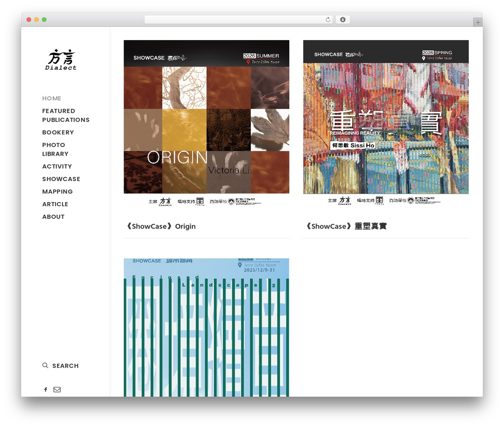504x427 pixels.
Task: Go to HOME menu item
Action: (x=52, y=98)
